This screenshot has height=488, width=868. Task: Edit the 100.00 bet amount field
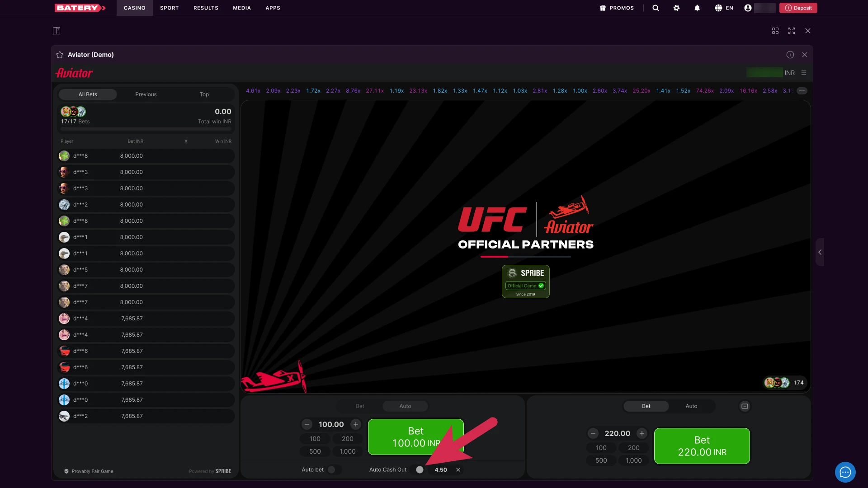pyautogui.click(x=331, y=424)
